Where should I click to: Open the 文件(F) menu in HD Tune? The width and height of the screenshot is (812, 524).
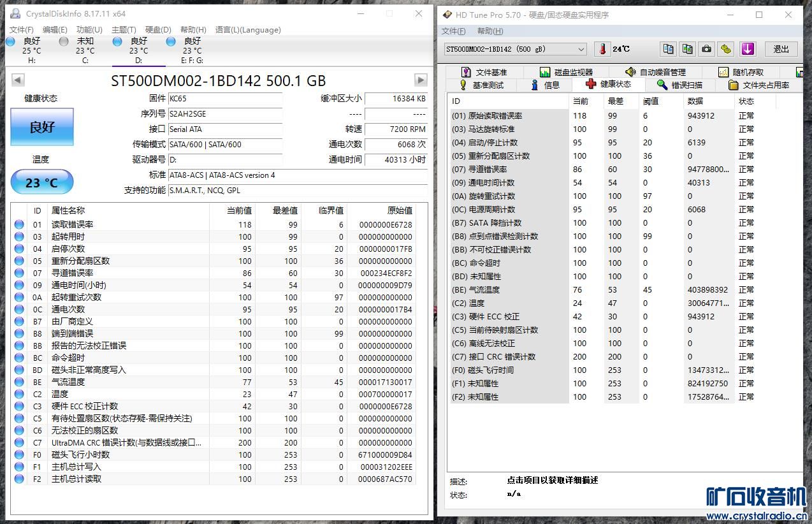454,31
